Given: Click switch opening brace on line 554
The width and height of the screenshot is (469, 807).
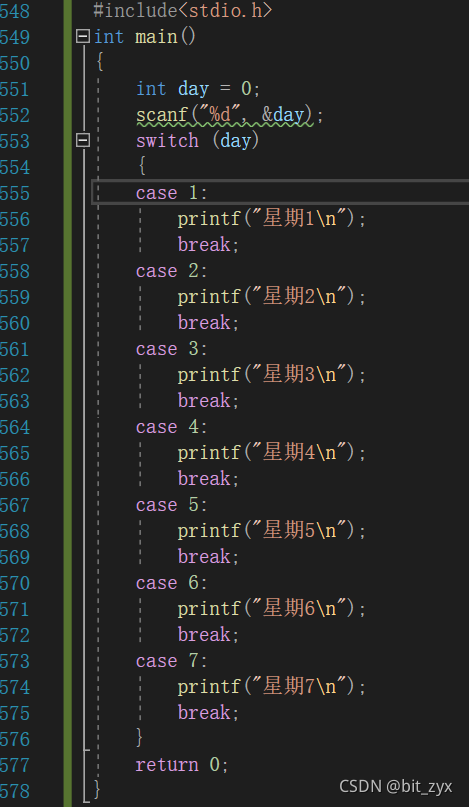Looking at the screenshot, I should pyautogui.click(x=142, y=167).
